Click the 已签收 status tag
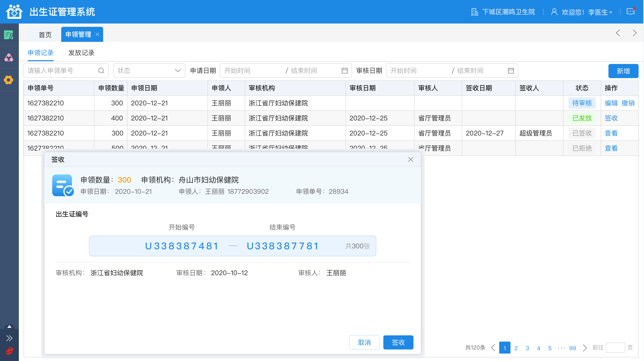The height and width of the screenshot is (361, 644). tap(582, 133)
